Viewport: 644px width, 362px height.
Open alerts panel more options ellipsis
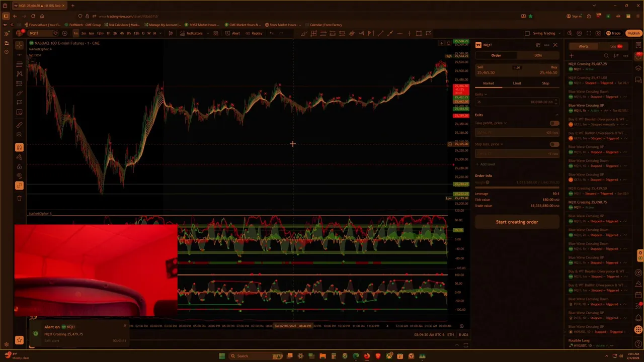[626, 56]
